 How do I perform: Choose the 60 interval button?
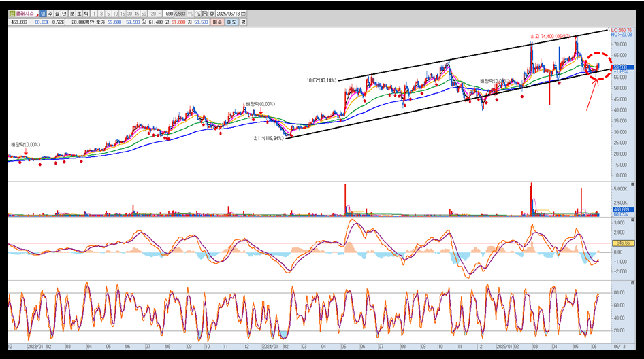coord(144,14)
